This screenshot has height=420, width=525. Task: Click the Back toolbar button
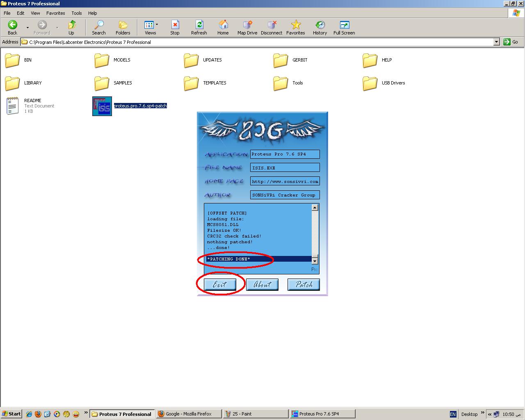tap(13, 27)
